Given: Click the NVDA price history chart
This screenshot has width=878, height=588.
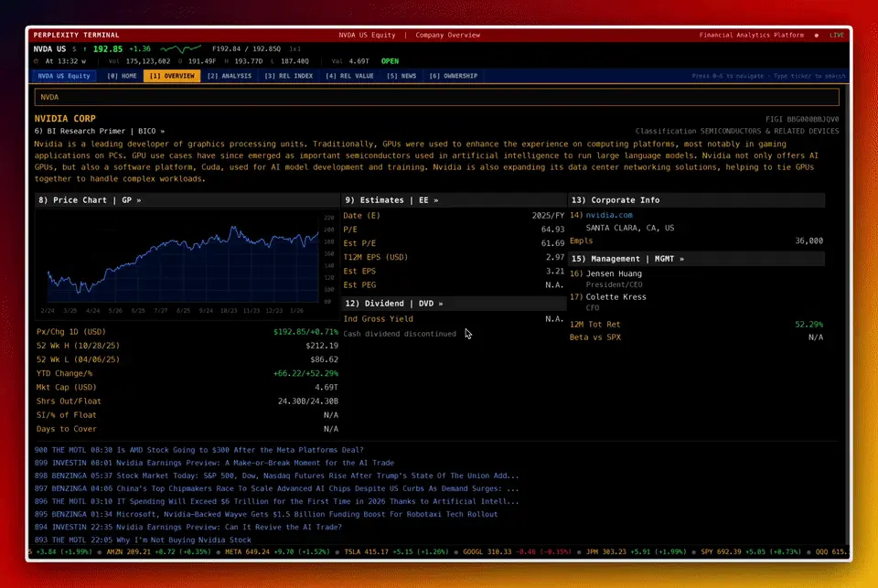Looking at the screenshot, I should pyautogui.click(x=178, y=258).
